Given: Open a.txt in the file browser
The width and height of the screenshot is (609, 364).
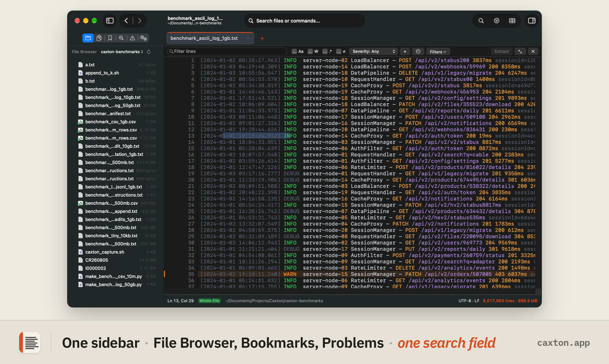Looking at the screenshot, I should pos(117,65).
